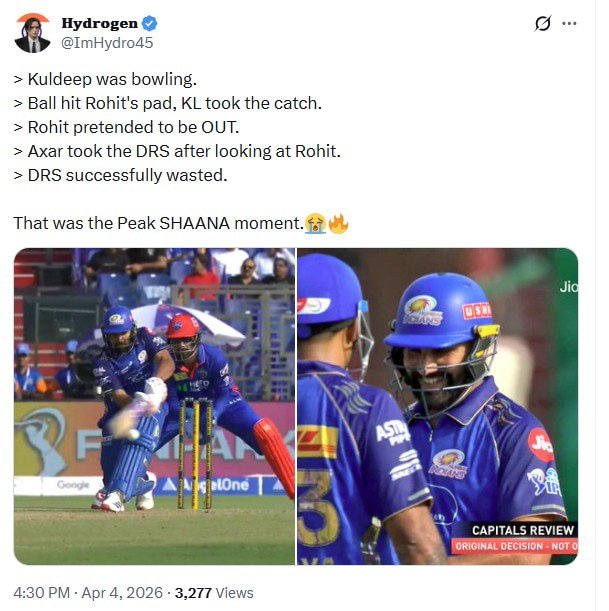Click Hydrogen's profile avatar
609x611 pixels.
pos(33,33)
